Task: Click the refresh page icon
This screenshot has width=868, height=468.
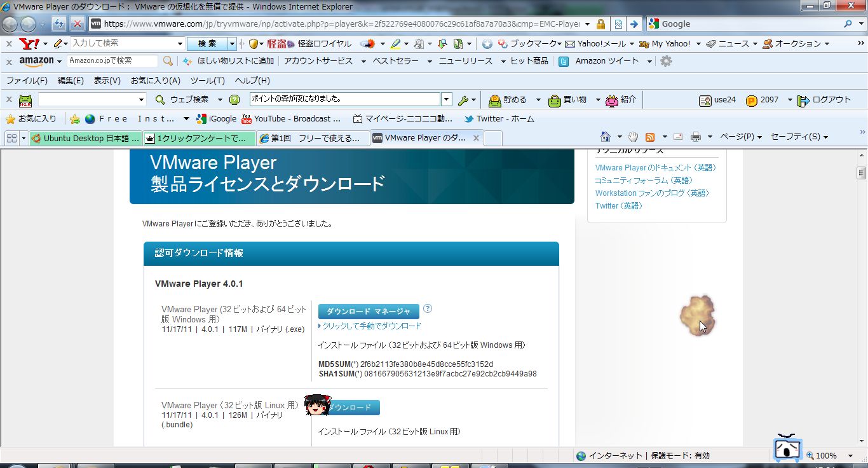Action: pos(59,24)
